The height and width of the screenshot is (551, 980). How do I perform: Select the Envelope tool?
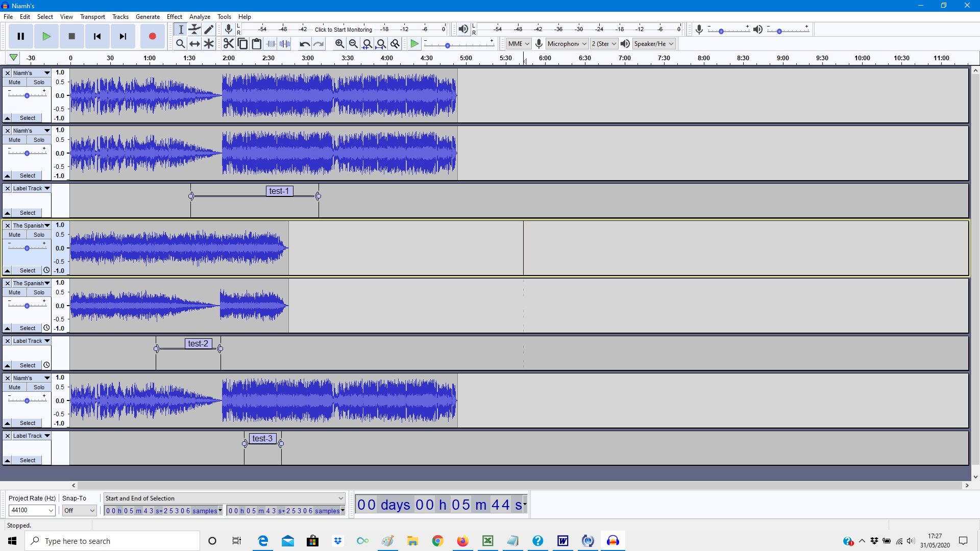coord(194,29)
